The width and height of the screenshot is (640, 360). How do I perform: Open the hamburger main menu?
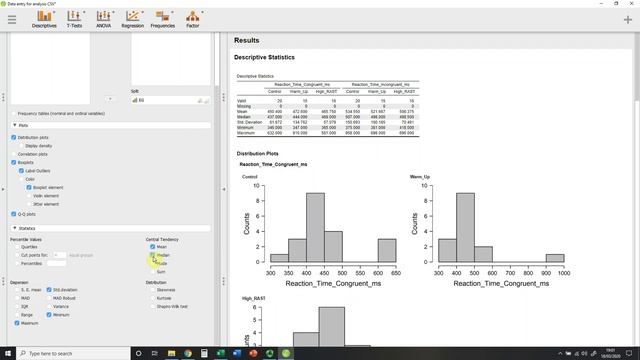coord(12,19)
